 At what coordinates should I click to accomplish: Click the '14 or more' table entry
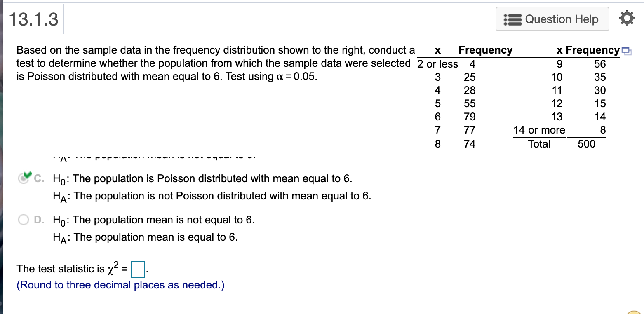(x=539, y=130)
